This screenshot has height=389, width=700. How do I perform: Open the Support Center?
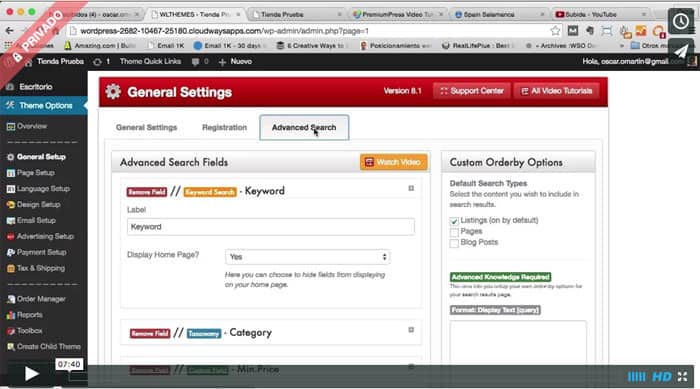[472, 91]
